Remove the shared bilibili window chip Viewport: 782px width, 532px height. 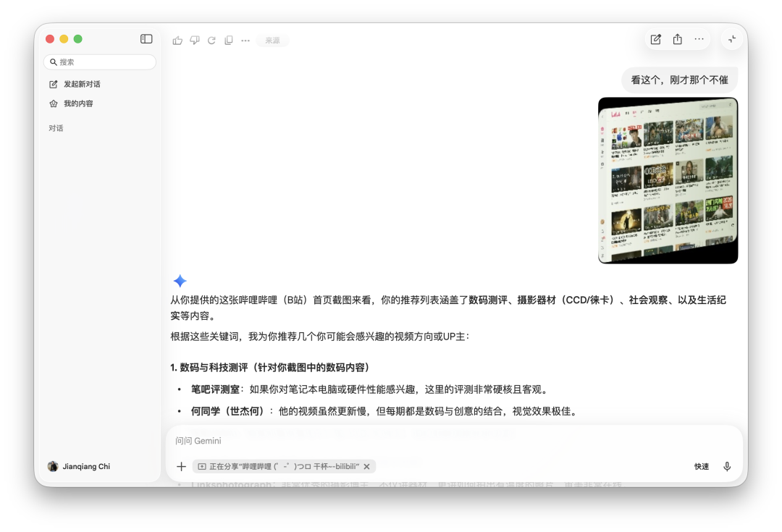pos(367,467)
